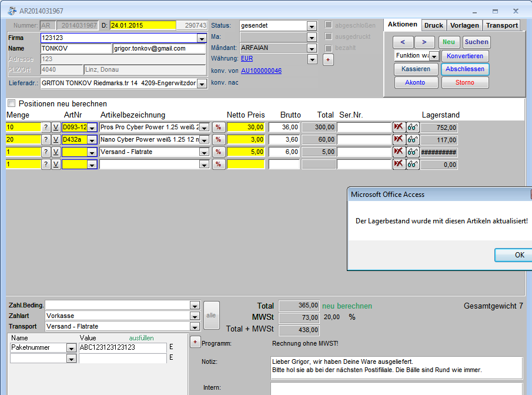Switch to the Druck tab
Image resolution: width=532 pixels, height=395 pixels.
[x=434, y=25]
